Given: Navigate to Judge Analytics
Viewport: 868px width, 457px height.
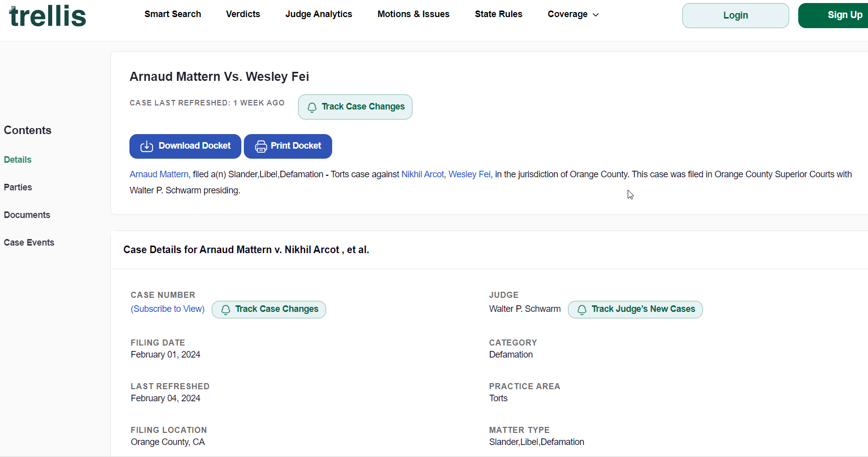Looking at the screenshot, I should pos(319,14).
